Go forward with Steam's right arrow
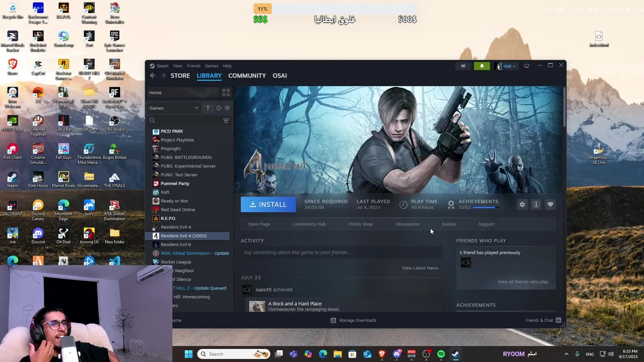 [163, 75]
